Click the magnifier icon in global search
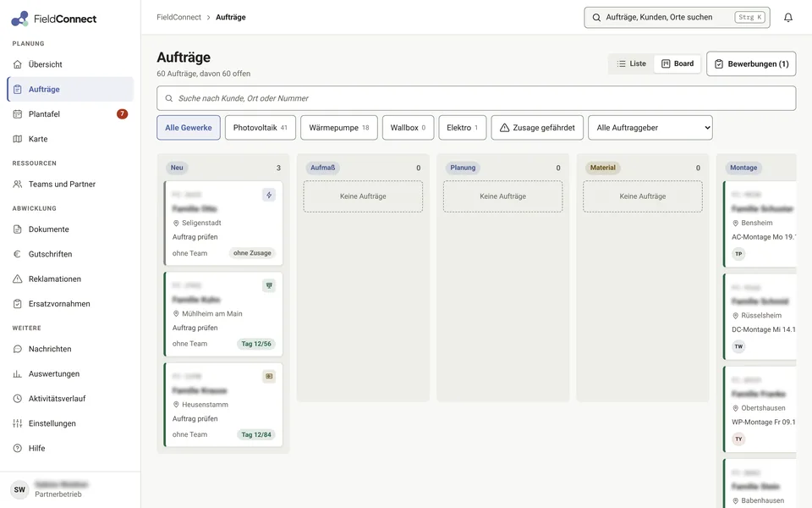Screen dimensions: 812x508 click(596, 18)
